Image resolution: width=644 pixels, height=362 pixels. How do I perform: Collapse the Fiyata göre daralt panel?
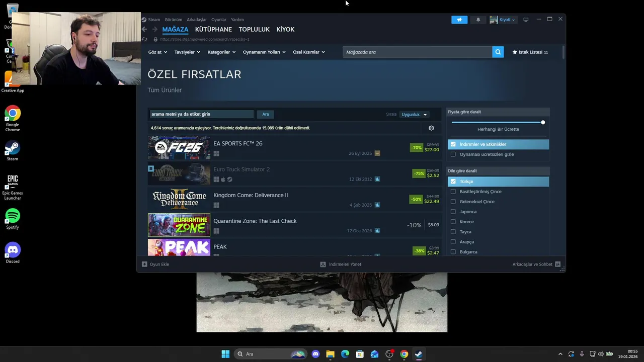click(x=498, y=112)
